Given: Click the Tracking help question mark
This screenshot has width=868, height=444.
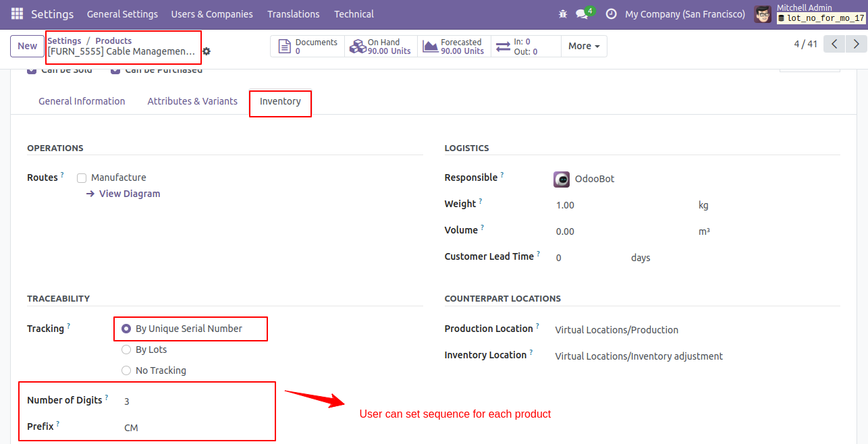Looking at the screenshot, I should tap(68, 326).
